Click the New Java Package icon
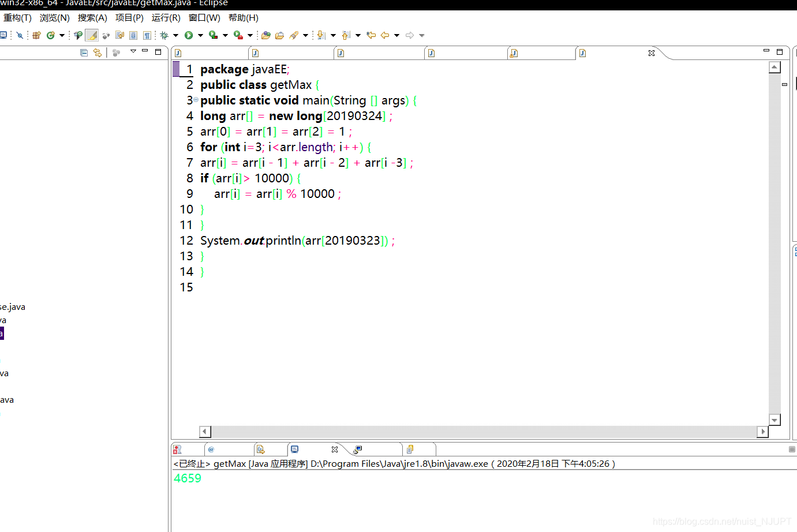797x532 pixels. [36, 35]
